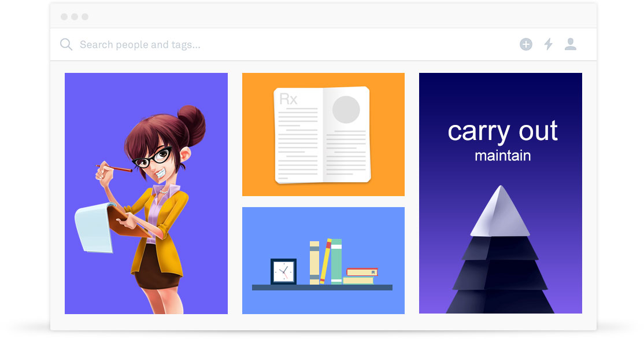The height and width of the screenshot is (339, 644).
Task: Open the lightning bolt activity icon
Action: tap(548, 44)
